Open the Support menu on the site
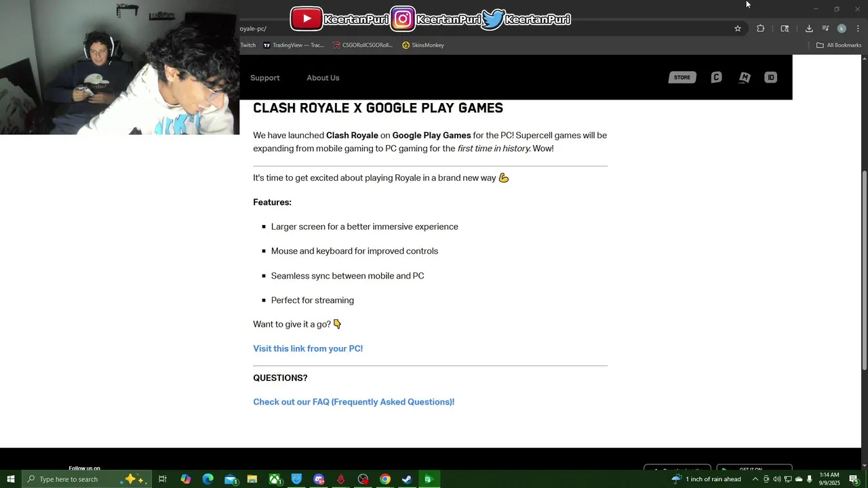The image size is (868, 488). 264,78
